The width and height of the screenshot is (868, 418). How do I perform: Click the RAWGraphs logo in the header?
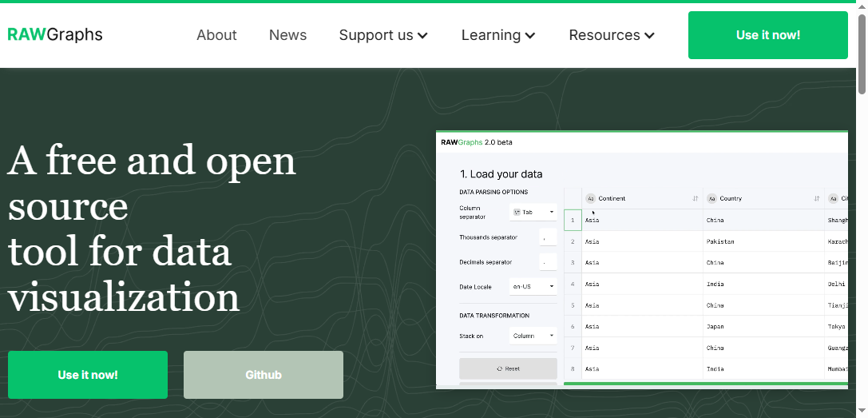(x=55, y=35)
